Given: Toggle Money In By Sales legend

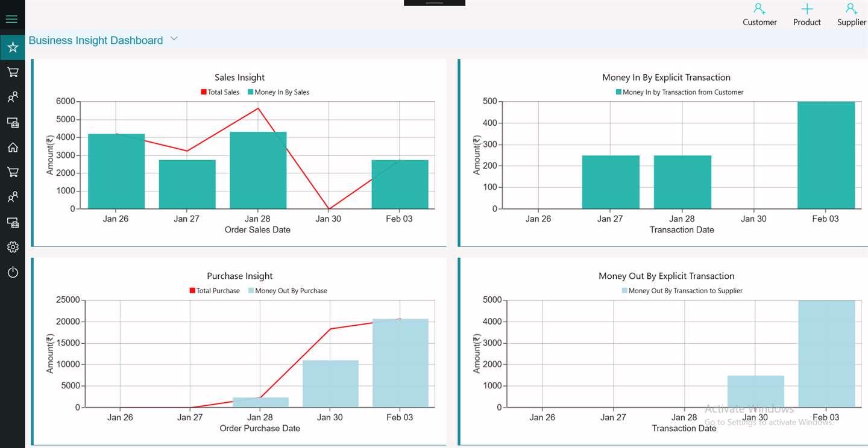Looking at the screenshot, I should [278, 92].
